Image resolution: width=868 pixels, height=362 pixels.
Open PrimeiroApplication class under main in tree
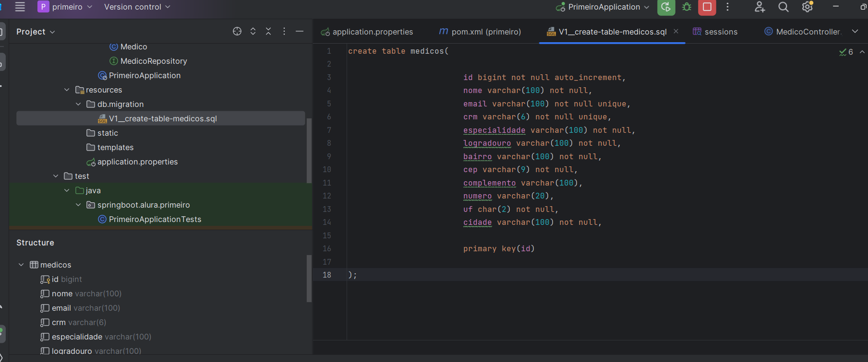(x=139, y=75)
